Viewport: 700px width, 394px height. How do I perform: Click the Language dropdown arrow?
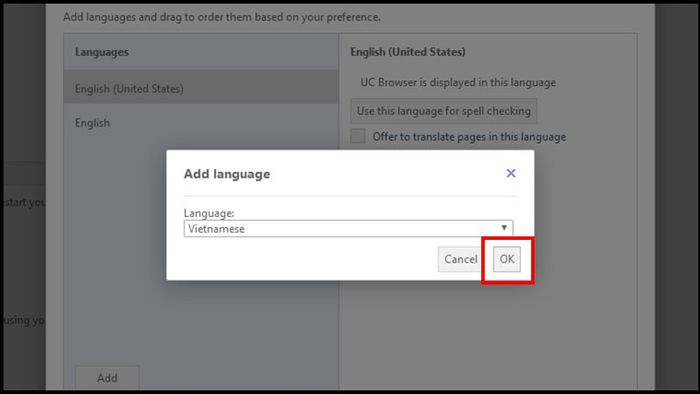pos(504,228)
